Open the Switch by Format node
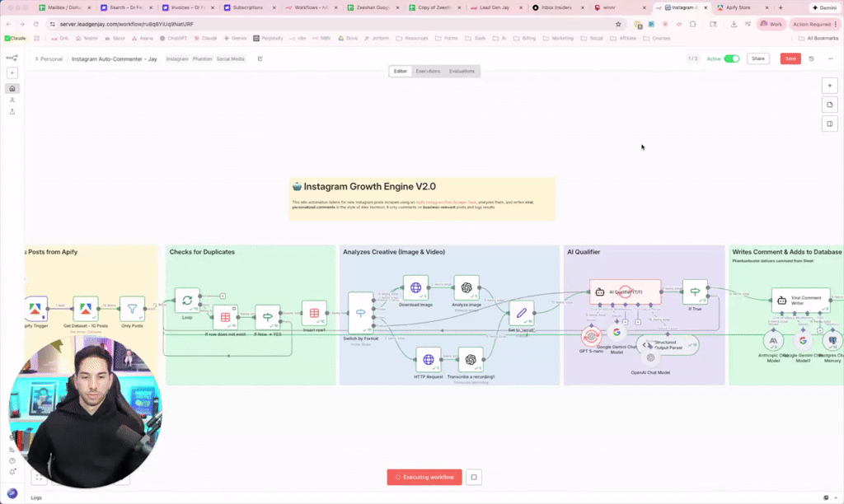The image size is (844, 504). point(360,311)
